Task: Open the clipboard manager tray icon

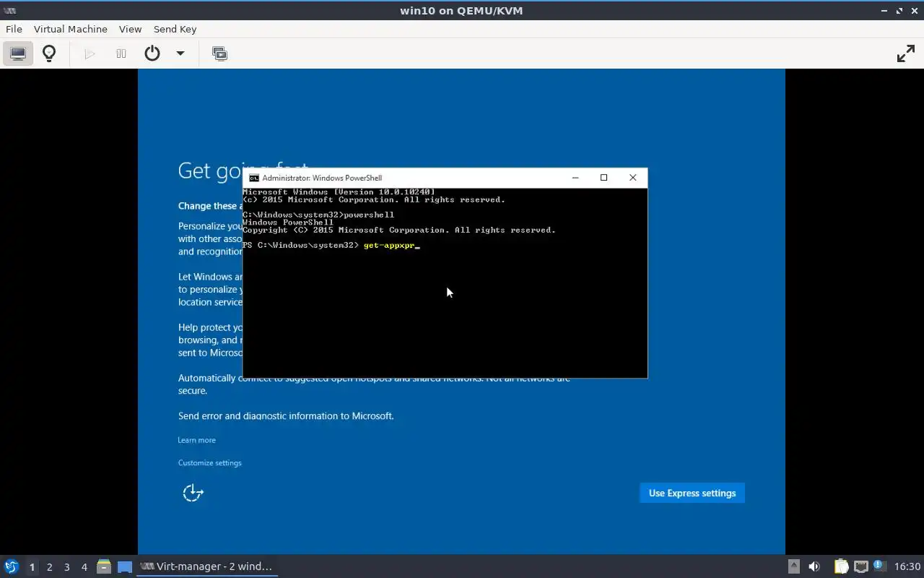Action: 841,566
